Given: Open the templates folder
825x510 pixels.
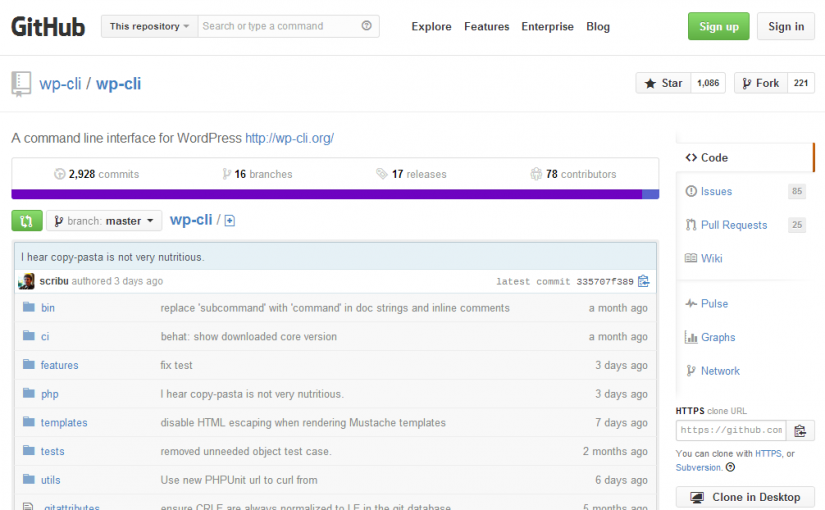Looking at the screenshot, I should (x=64, y=422).
